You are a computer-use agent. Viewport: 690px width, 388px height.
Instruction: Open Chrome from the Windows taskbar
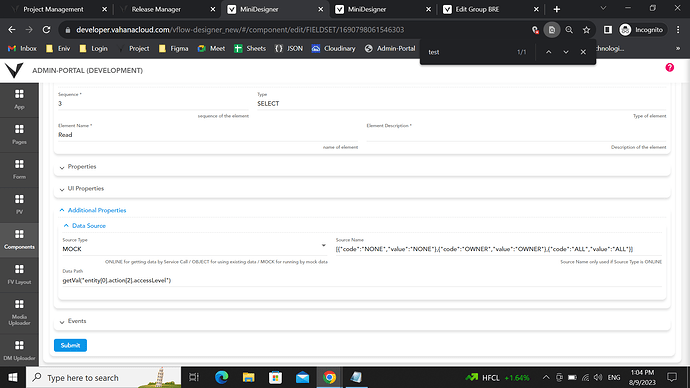point(329,377)
